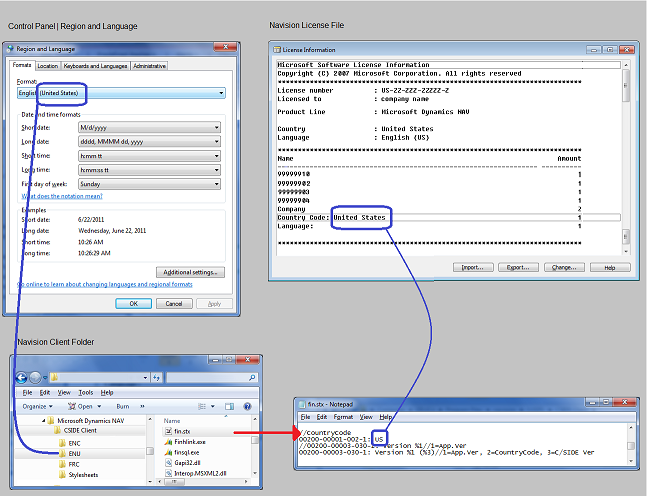
Task: Click Explorer horizontal file list scrollbar
Action: click(205, 482)
